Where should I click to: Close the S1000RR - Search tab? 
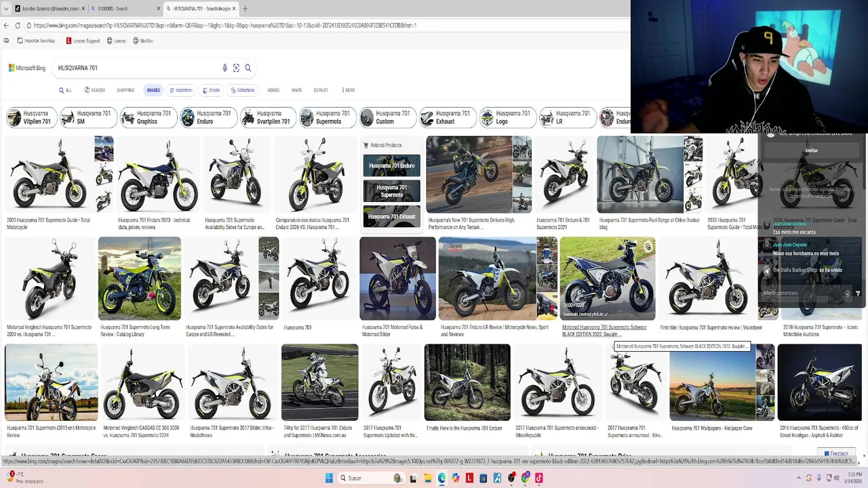pos(159,9)
